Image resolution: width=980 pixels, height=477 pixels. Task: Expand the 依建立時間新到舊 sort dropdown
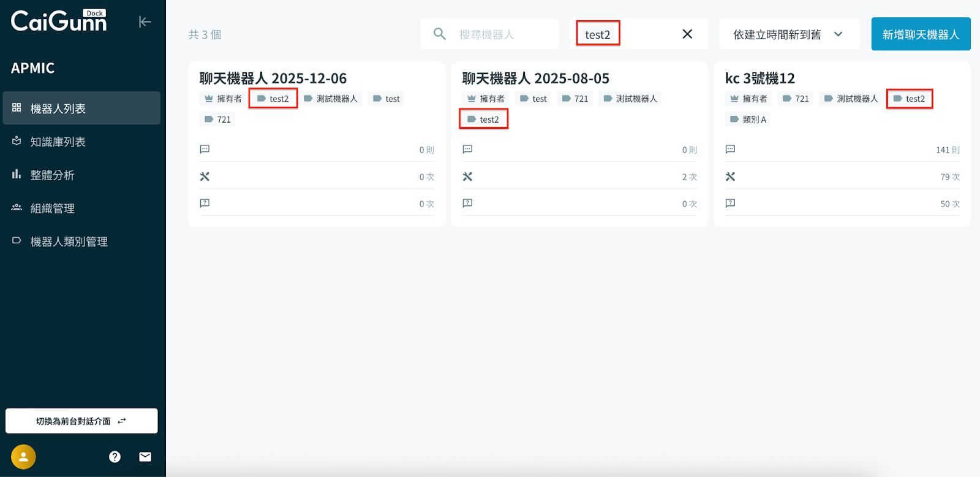click(788, 34)
